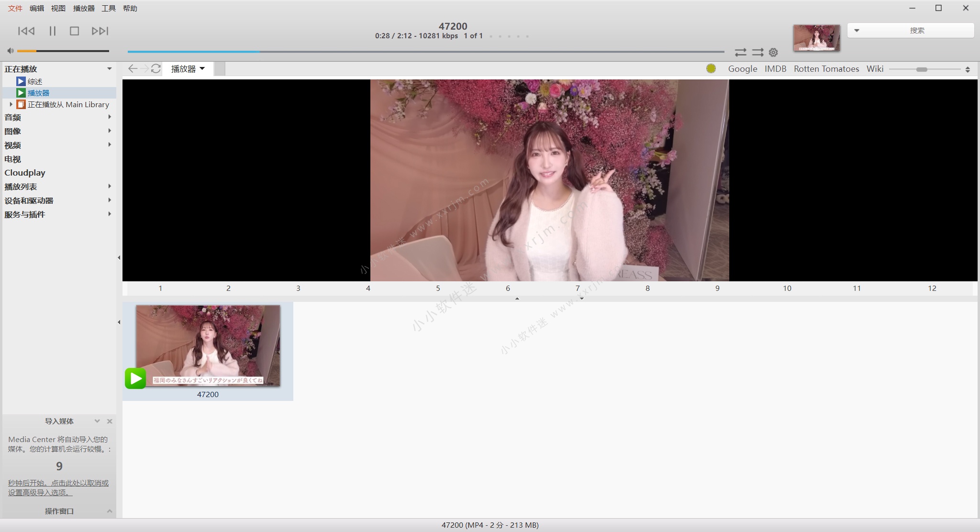Toggle shuffle playback
Screen dimensions: 980x532
[x=741, y=52]
